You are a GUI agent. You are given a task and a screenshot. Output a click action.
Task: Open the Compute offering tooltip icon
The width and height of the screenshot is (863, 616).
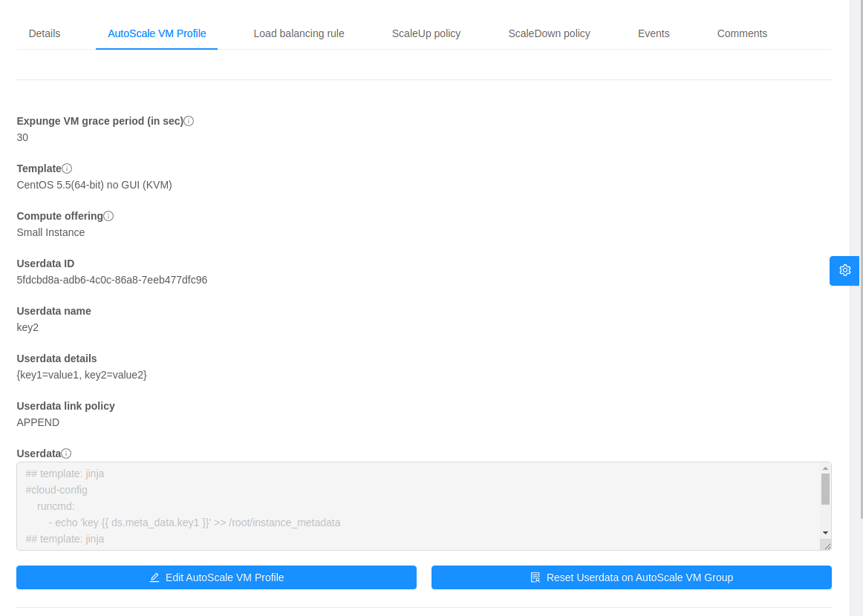[x=109, y=215]
